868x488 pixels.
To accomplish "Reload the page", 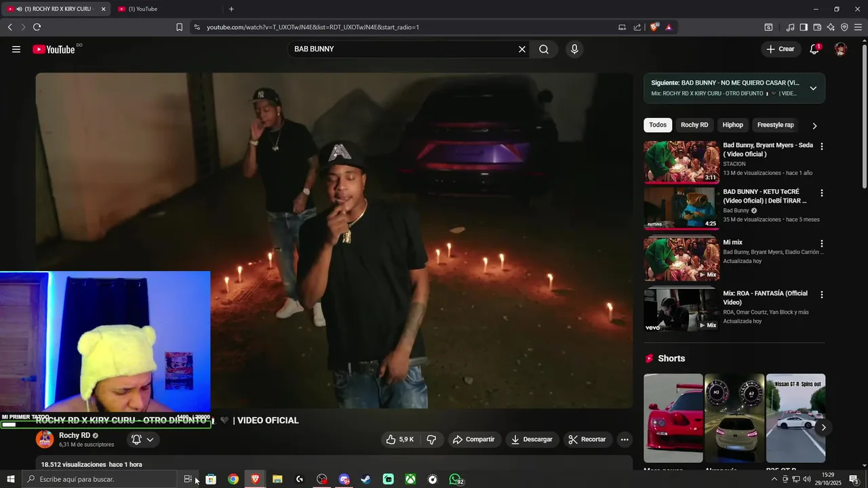I will click(37, 27).
